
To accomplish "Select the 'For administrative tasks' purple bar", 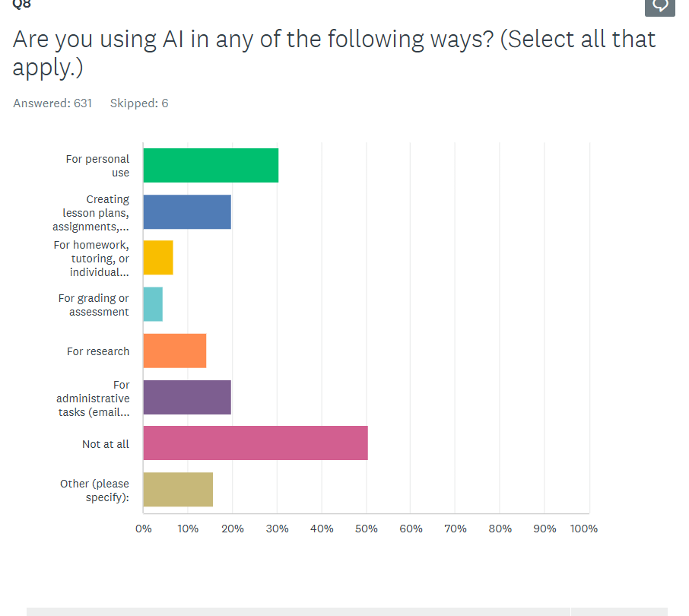I will 186,397.
